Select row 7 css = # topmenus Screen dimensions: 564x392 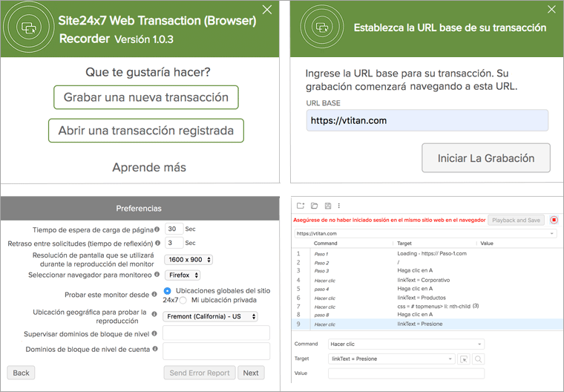point(427,307)
